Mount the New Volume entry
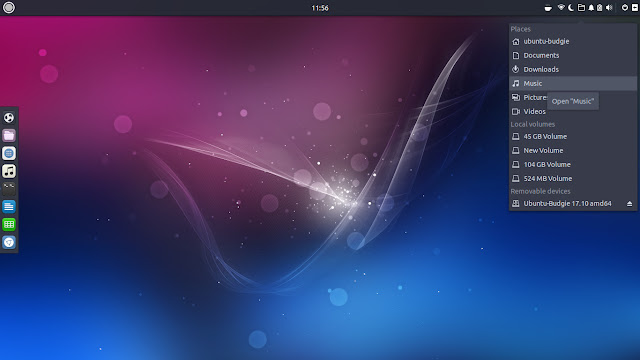This screenshot has height=360, width=640. [x=573, y=151]
